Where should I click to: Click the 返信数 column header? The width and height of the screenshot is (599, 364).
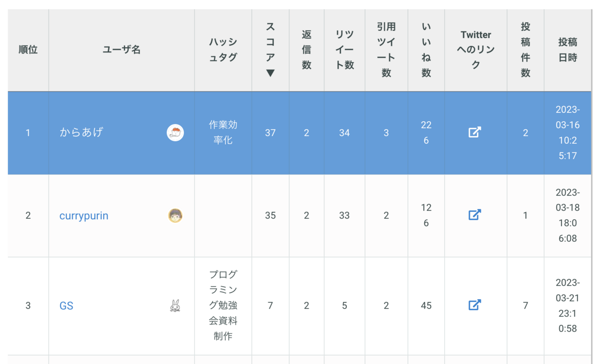(306, 50)
